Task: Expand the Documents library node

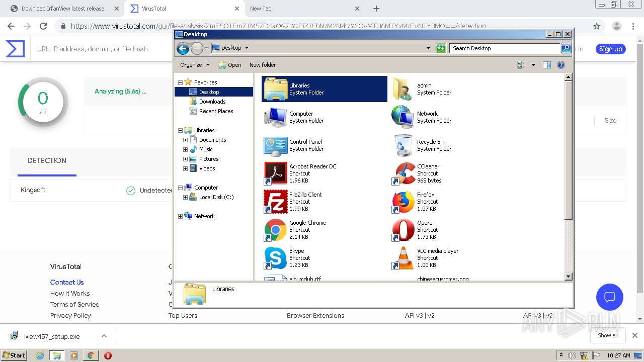Action: click(x=185, y=140)
